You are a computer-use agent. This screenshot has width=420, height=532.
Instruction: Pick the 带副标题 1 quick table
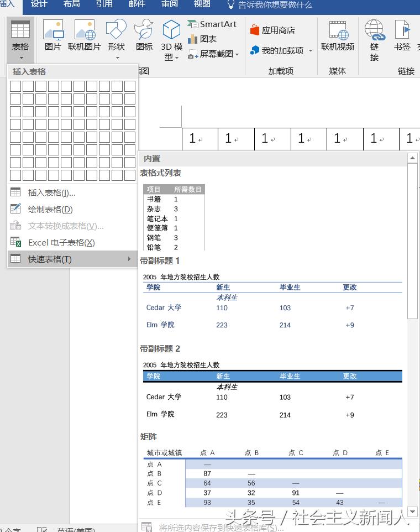click(x=272, y=301)
